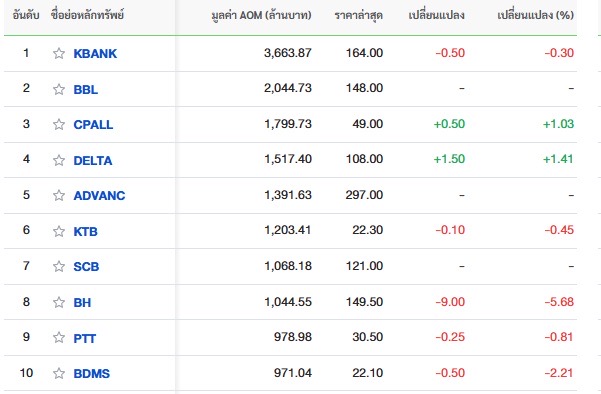Open the KBANK stock page
Screen dimensions: 601x394
pos(95,54)
